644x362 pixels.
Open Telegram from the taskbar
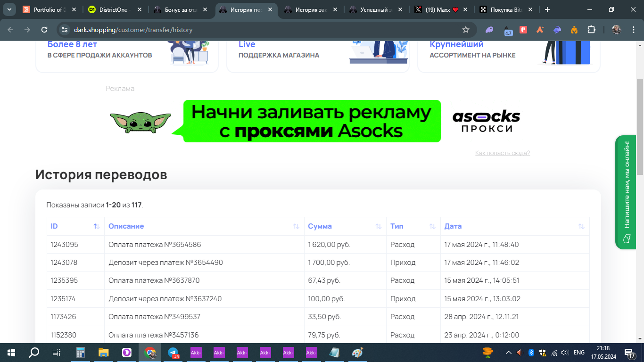(x=173, y=353)
